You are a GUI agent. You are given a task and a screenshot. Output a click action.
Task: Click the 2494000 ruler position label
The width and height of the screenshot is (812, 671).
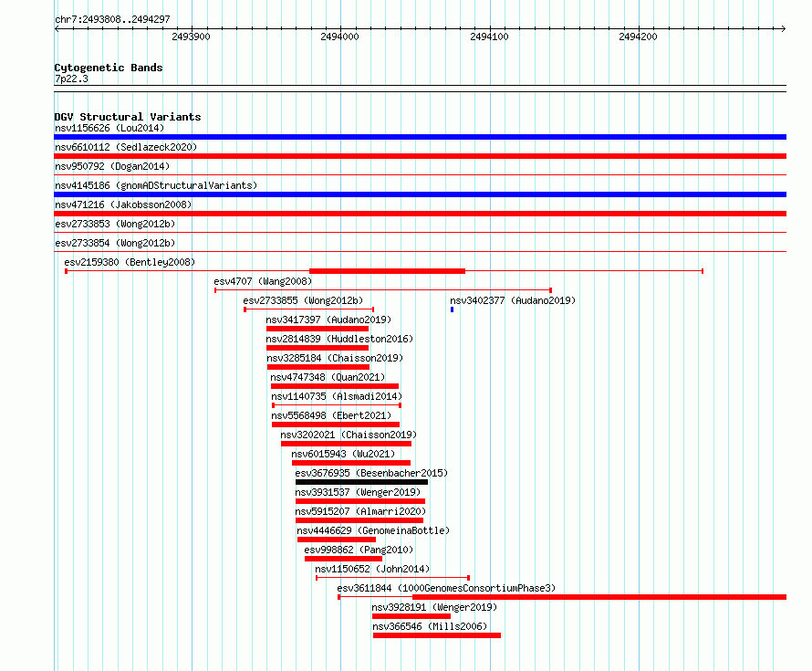coord(339,37)
